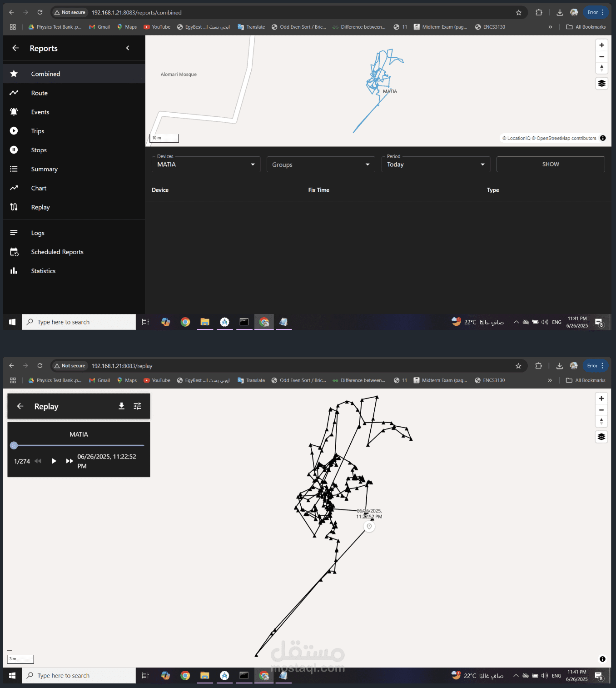
Task: Click the Logs lines icon
Action: [14, 233]
